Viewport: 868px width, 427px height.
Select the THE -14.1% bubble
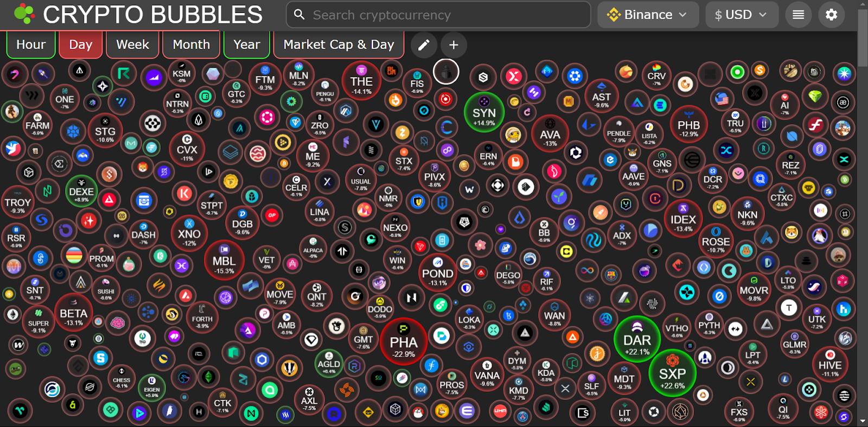[361, 81]
